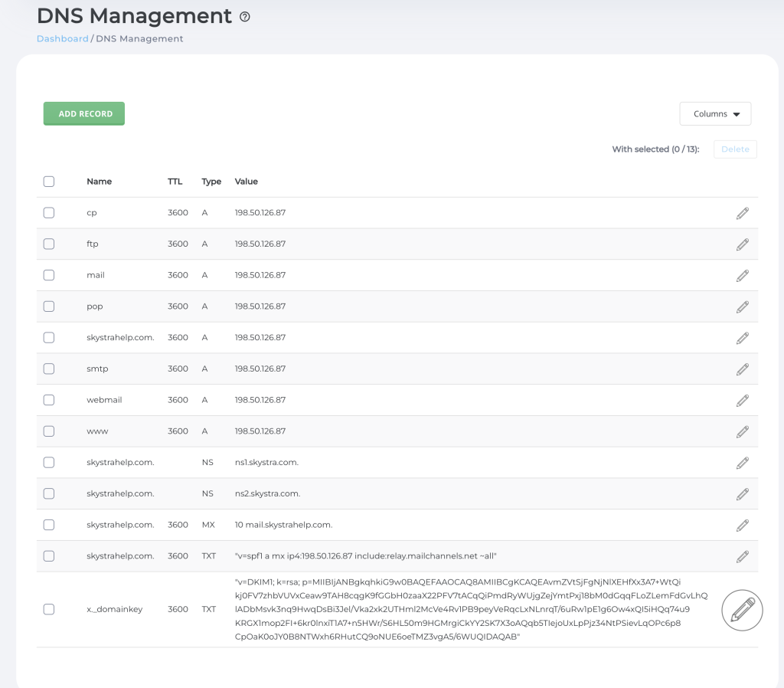This screenshot has width=784, height=688.
Task: Edit the SPF TXT record
Action: (742, 556)
